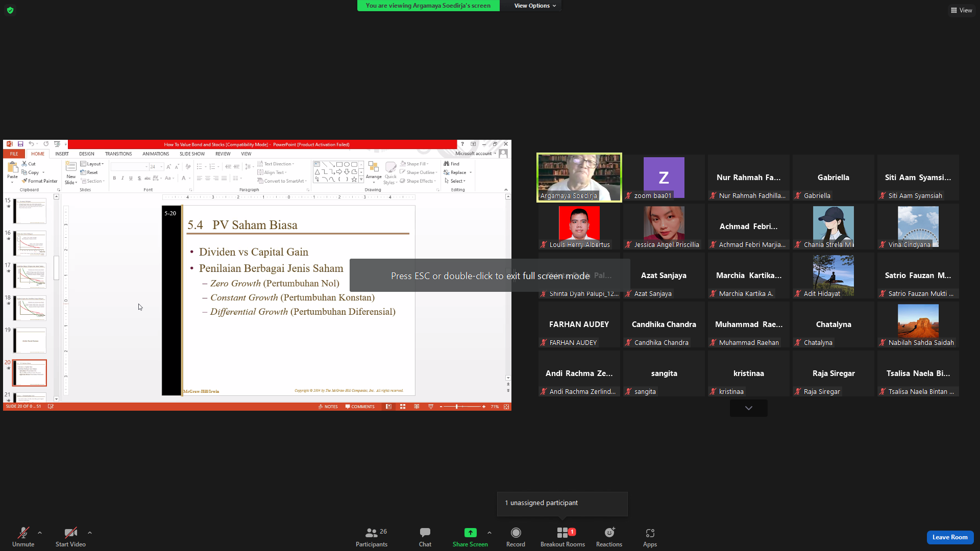Open the Participants panel
This screenshot has width=980, height=551.
tap(372, 537)
